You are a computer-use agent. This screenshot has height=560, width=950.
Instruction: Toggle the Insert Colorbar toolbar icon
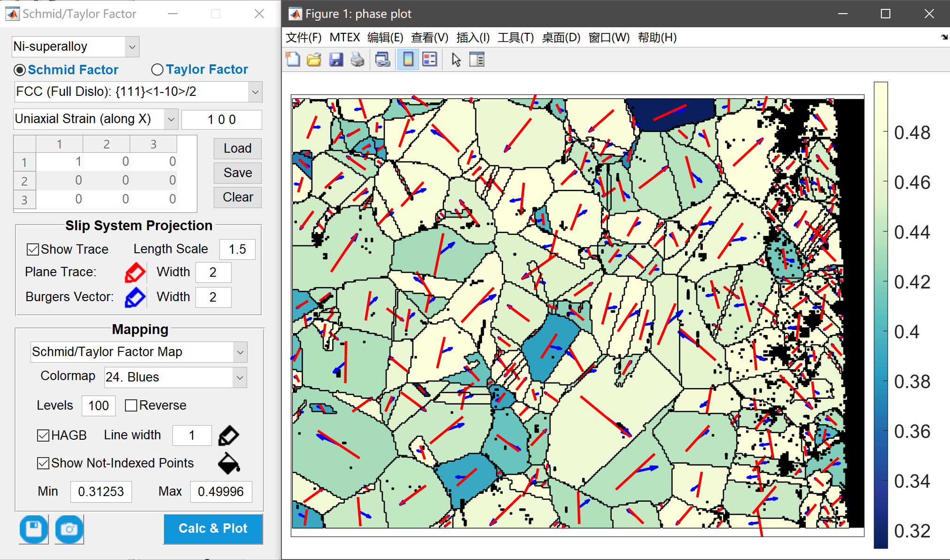pos(408,60)
